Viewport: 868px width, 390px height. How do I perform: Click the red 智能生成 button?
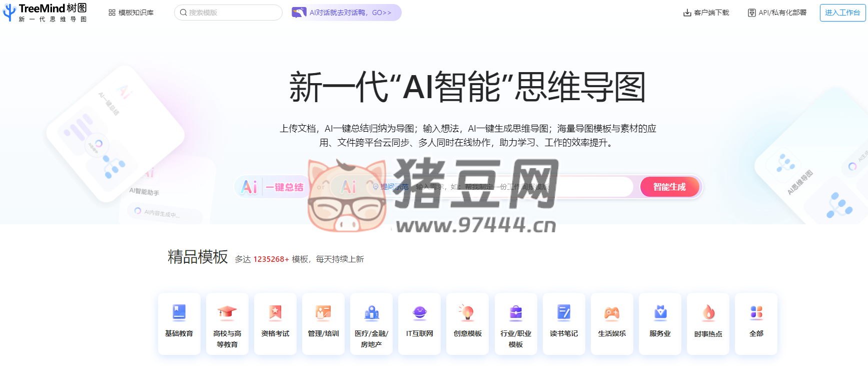click(669, 187)
